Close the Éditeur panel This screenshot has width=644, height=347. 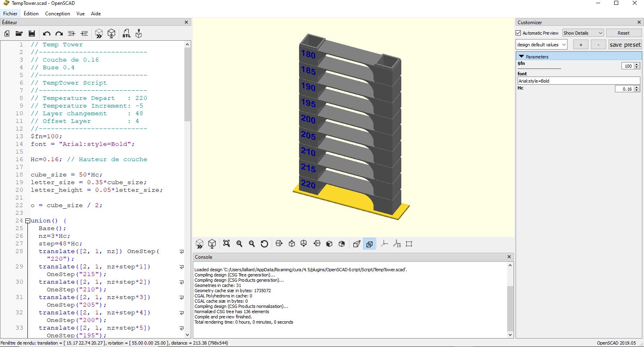pyautogui.click(x=186, y=22)
